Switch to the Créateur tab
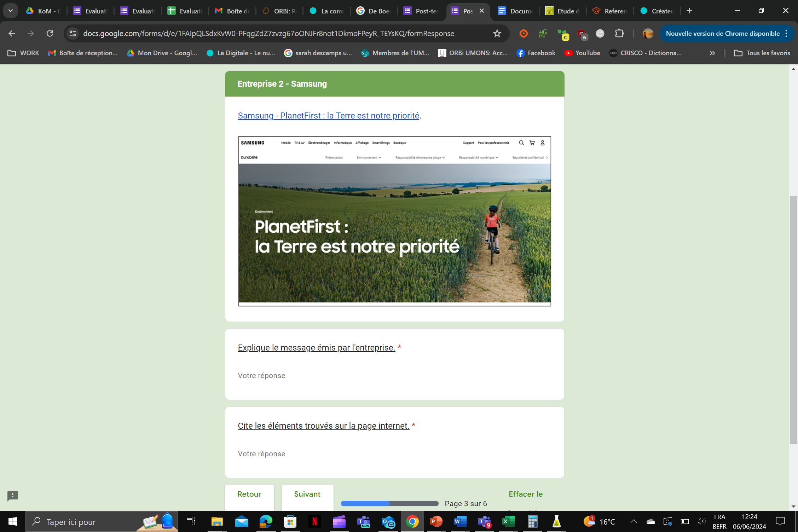Viewport: 798px width, 532px height. point(657,11)
